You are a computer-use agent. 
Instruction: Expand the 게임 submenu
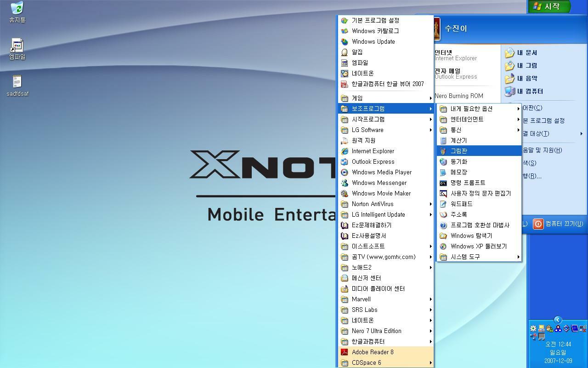point(386,98)
